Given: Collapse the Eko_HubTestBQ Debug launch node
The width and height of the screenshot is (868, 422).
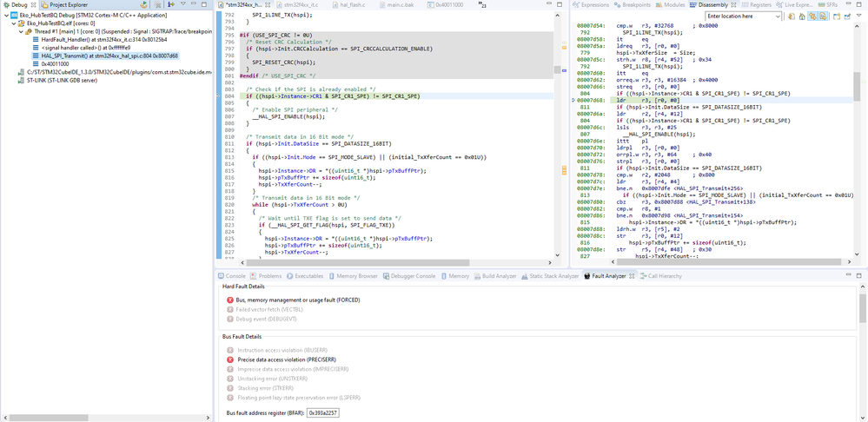Looking at the screenshot, I should coord(6,16).
